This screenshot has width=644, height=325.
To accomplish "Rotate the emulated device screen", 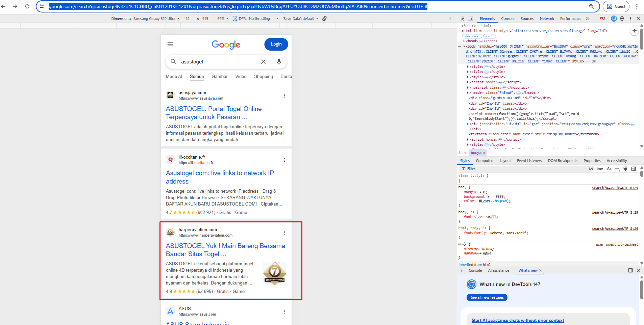I will tap(324, 19).
